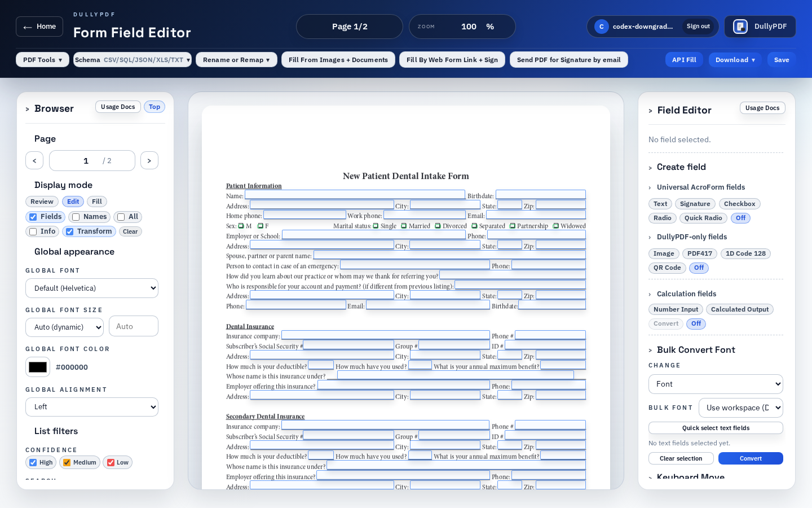This screenshot has width=812, height=508.
Task: Open Browser Usage Docs link
Action: (118, 107)
